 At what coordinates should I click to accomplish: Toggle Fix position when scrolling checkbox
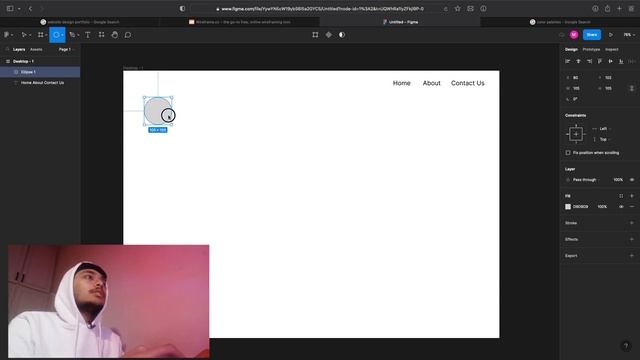[x=568, y=153]
